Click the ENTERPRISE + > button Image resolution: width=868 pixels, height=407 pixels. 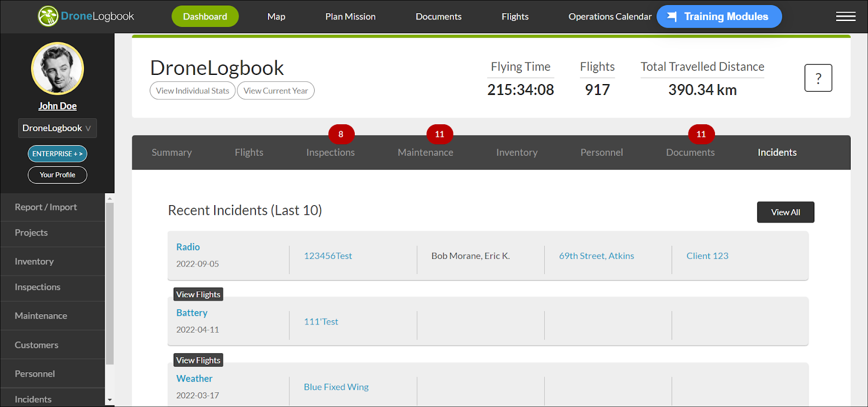(x=58, y=154)
